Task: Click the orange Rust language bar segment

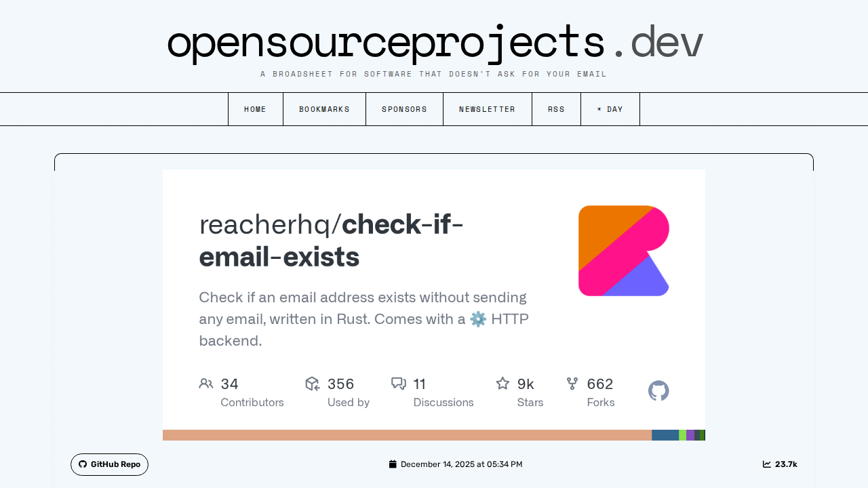Action: point(407,435)
